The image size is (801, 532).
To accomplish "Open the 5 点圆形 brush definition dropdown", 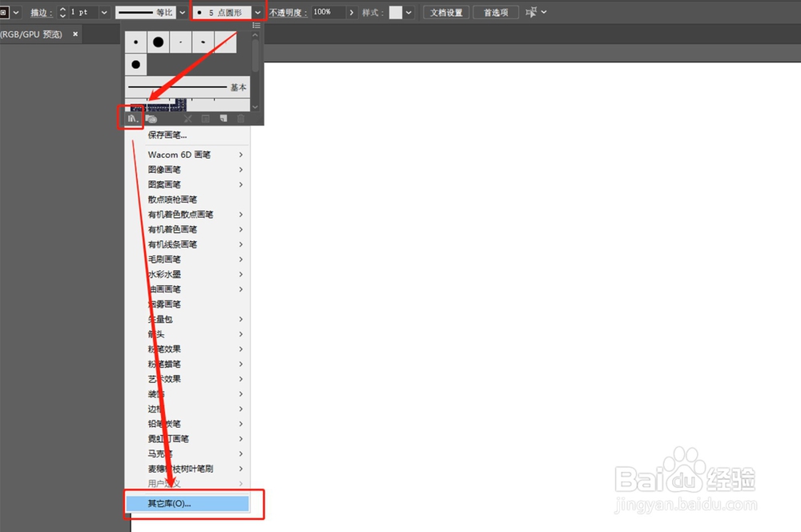I will 258,12.
